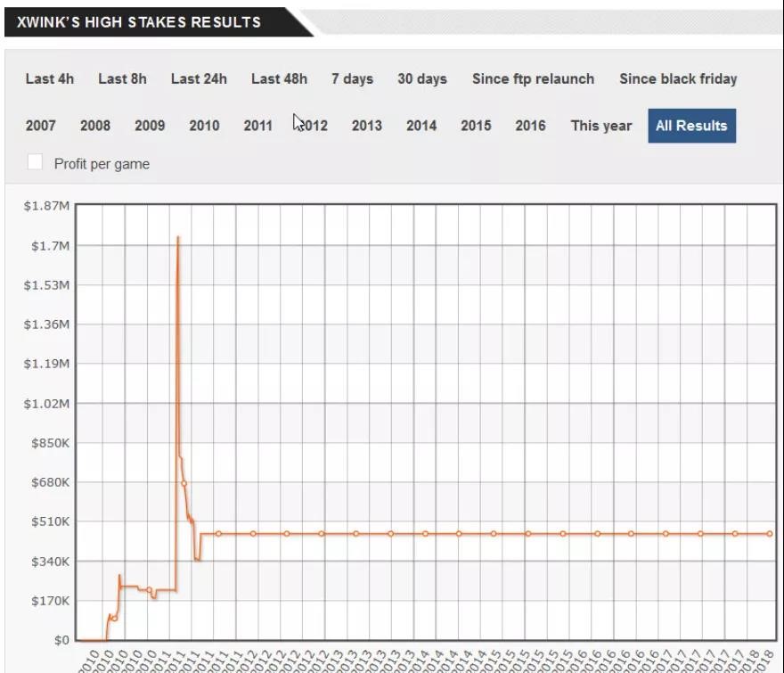Switch to the 7 days range
Image resolution: width=784 pixels, height=673 pixels.
[352, 79]
